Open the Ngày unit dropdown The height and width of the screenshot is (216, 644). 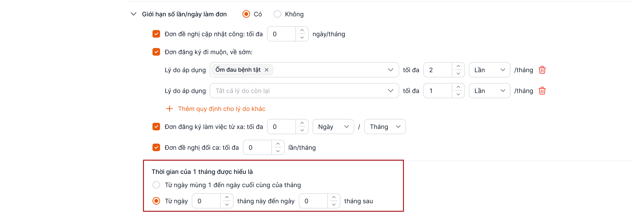(x=333, y=127)
